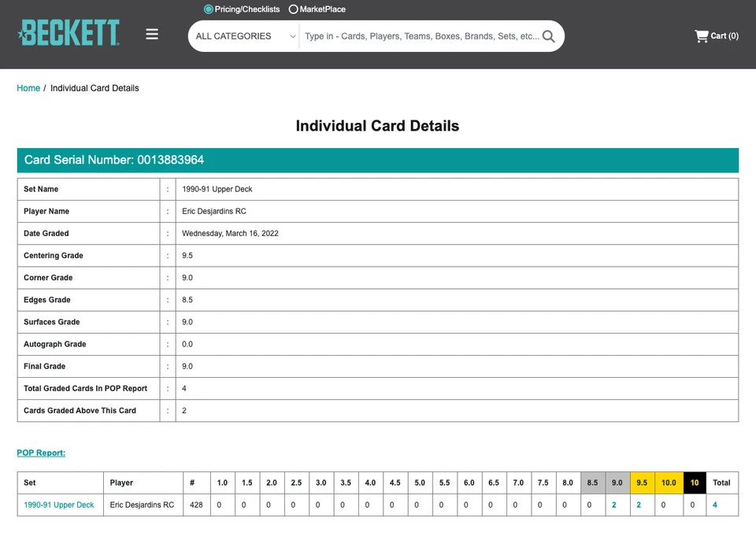Click the 9.5 population count link
756x536 pixels.
tap(639, 505)
